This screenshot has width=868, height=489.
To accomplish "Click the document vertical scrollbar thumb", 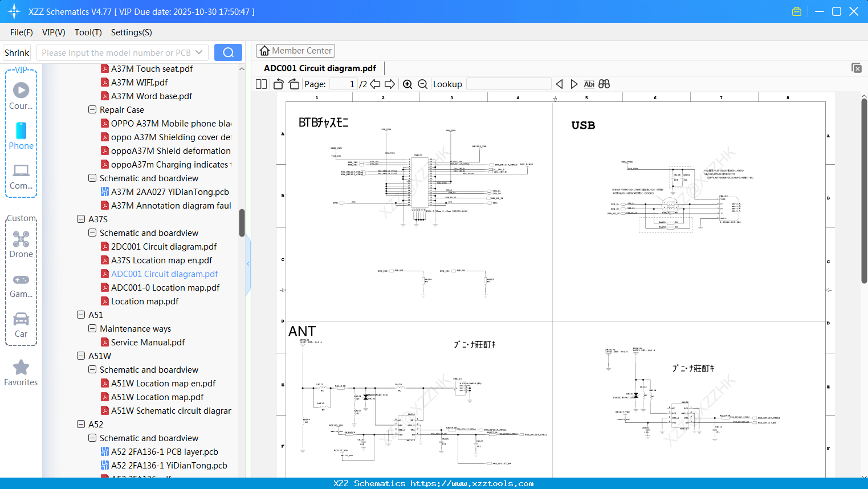I will pyautogui.click(x=864, y=191).
